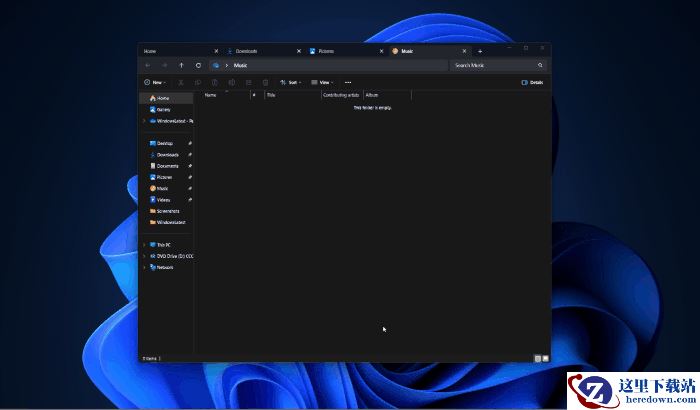Sort by Contributing artists column header

[342, 95]
